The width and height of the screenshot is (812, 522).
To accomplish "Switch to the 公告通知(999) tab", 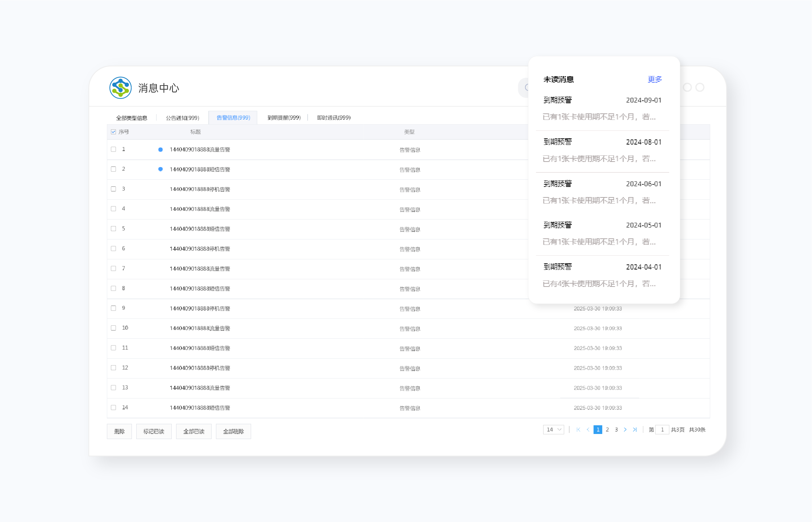I will pos(183,118).
